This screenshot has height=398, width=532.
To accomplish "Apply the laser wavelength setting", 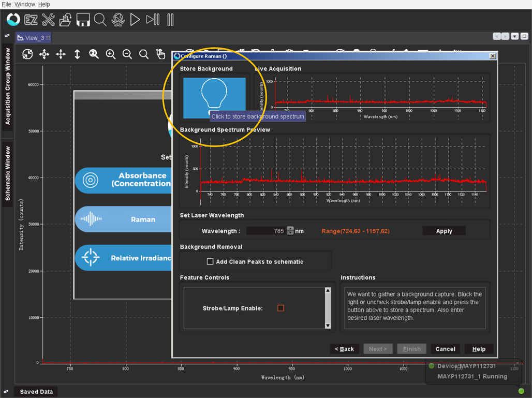I will (444, 231).
